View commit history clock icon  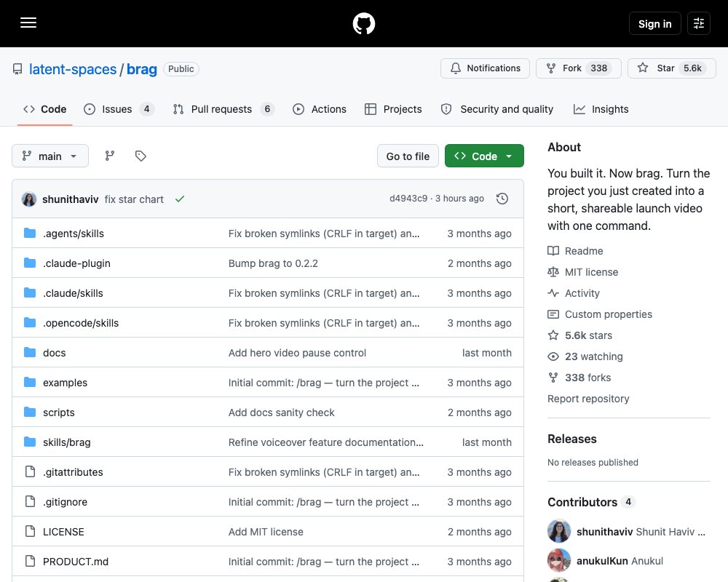[502, 199]
